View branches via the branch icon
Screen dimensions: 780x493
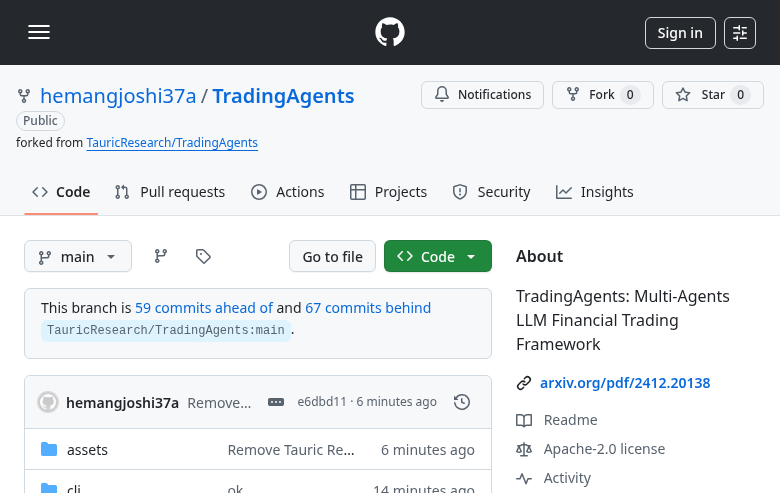click(160, 256)
